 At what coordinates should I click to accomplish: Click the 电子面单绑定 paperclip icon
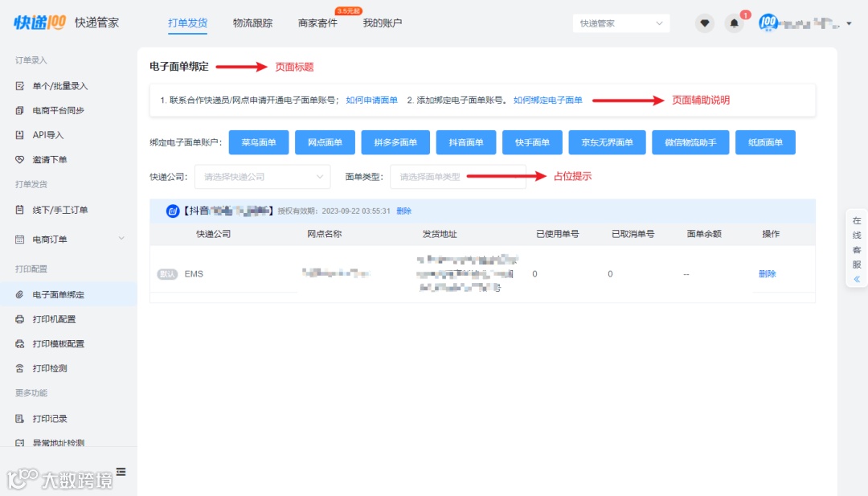click(20, 294)
